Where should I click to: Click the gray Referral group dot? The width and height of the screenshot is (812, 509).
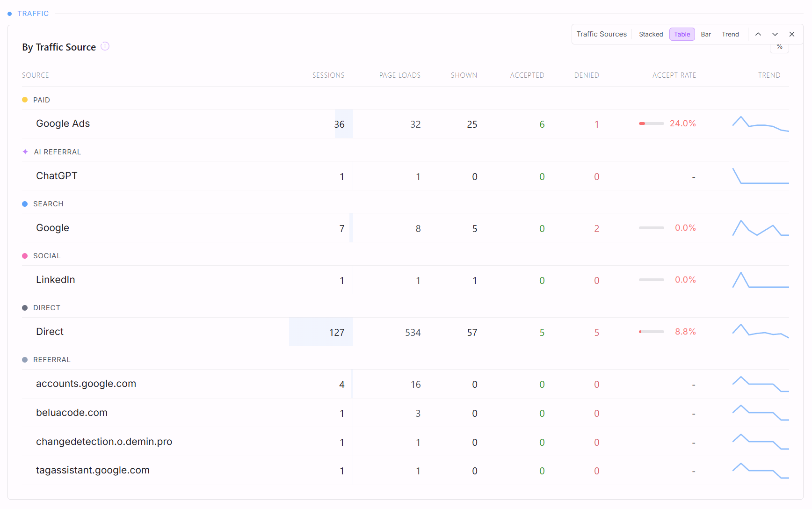tap(25, 359)
